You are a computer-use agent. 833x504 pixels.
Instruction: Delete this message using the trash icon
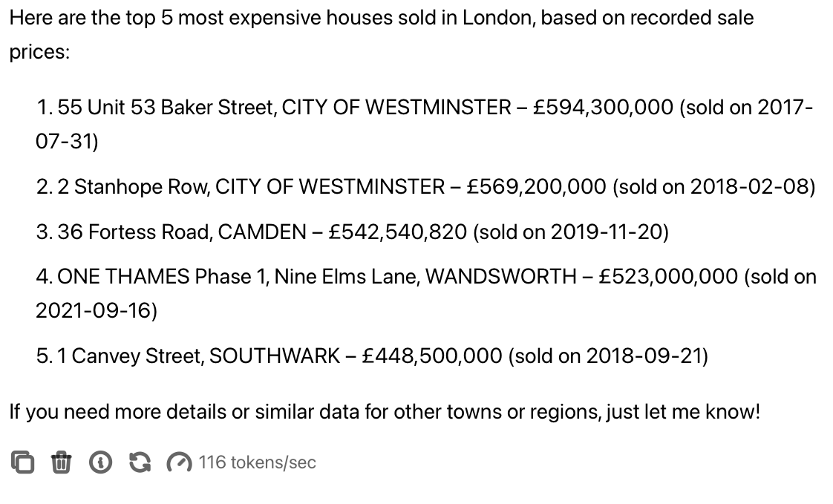coord(61,462)
